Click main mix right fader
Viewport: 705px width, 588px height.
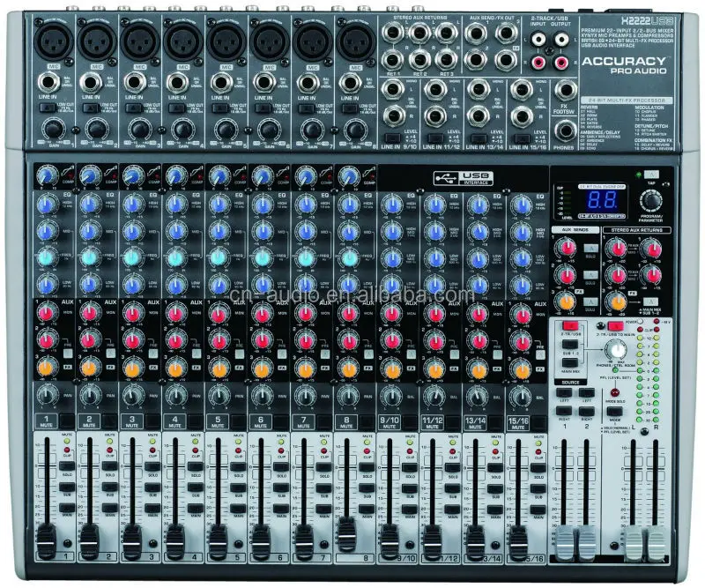[657, 542]
